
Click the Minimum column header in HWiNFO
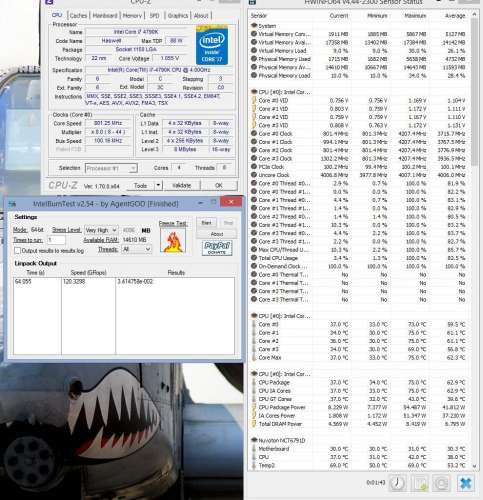pos(377,16)
